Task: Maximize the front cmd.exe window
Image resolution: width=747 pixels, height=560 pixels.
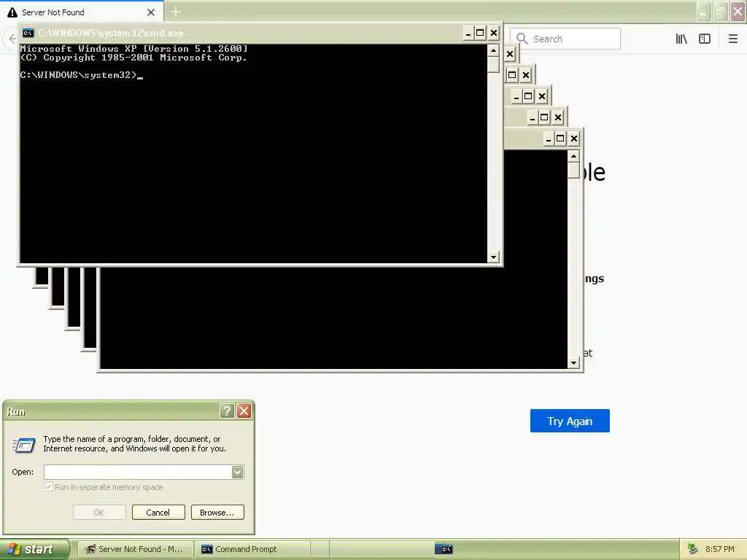Action: [x=480, y=33]
